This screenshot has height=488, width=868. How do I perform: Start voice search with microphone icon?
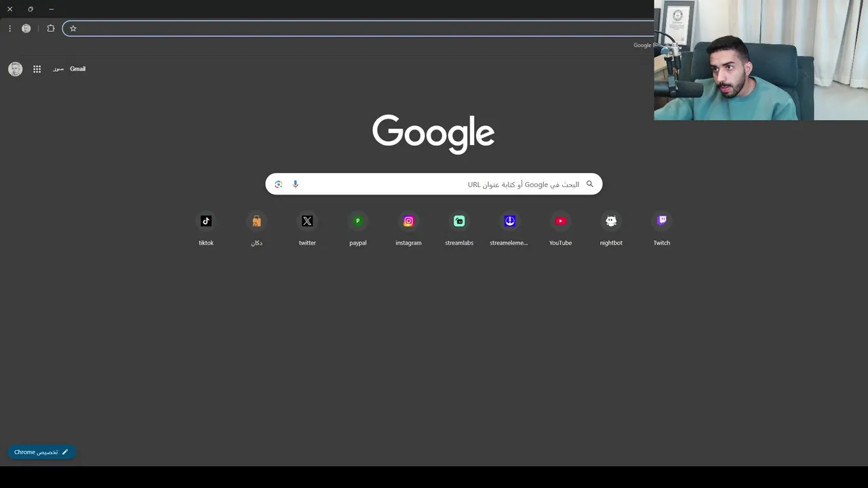pos(295,184)
